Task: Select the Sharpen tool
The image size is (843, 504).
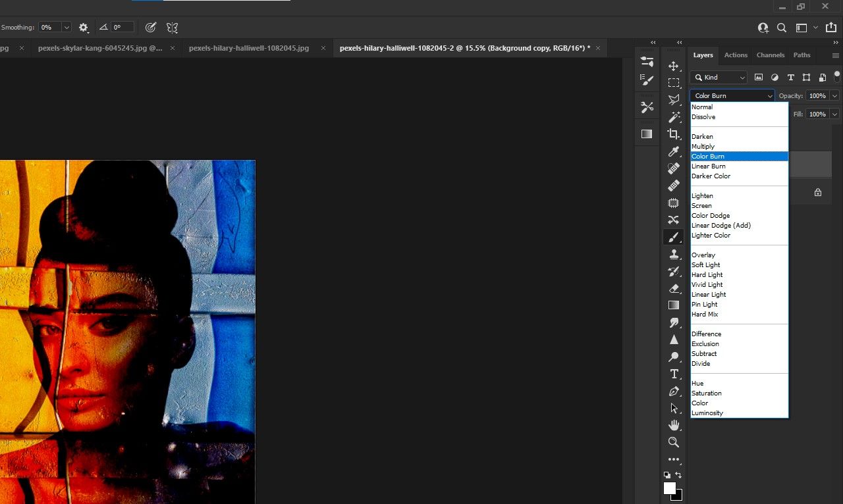Action: 674,340
